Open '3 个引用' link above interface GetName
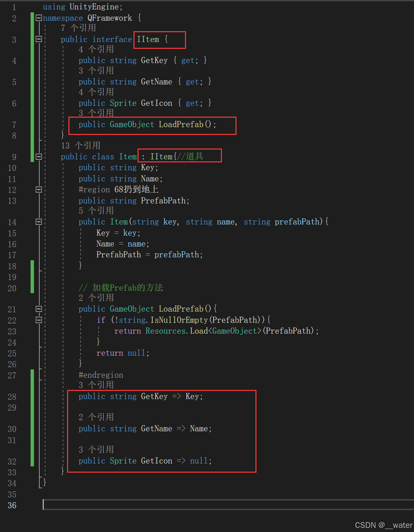Image resolution: width=414 pixels, height=532 pixels. point(96,71)
